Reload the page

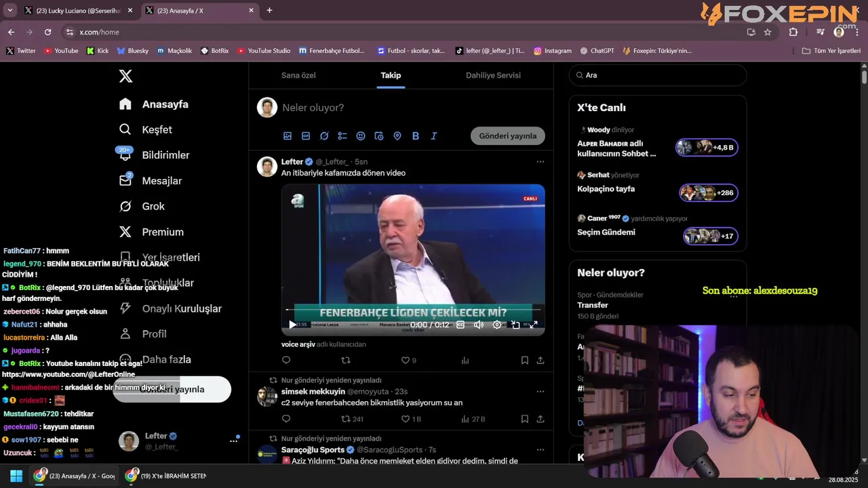[47, 32]
